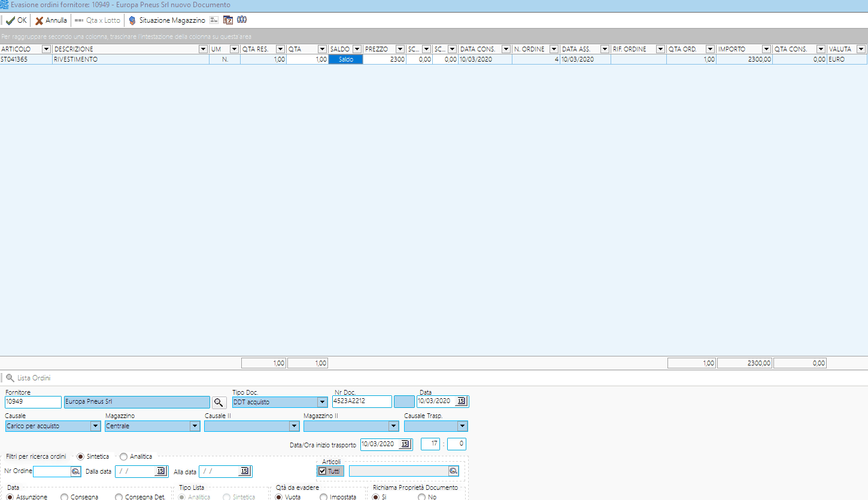Select Vuota for Qtà da evadere
This screenshot has height=500, width=868.
278,497
